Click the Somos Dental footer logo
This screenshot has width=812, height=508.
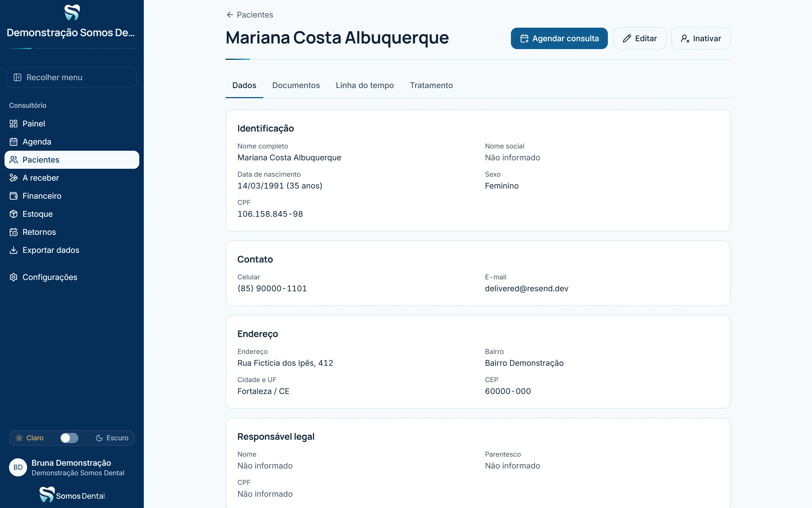coord(72,494)
